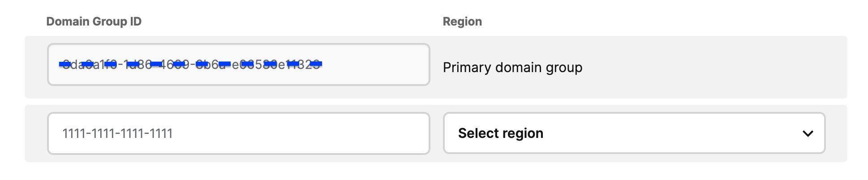The image size is (868, 180).
Task: Click the chevron arrow in the region selector
Action: (x=808, y=133)
